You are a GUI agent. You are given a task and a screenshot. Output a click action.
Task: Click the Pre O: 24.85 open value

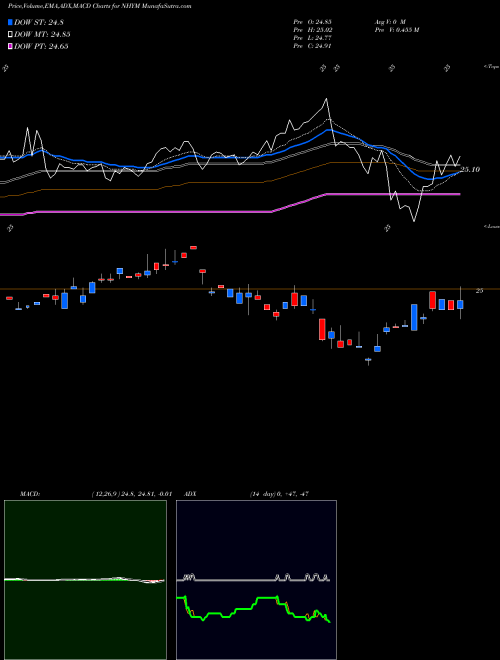[x=312, y=21]
